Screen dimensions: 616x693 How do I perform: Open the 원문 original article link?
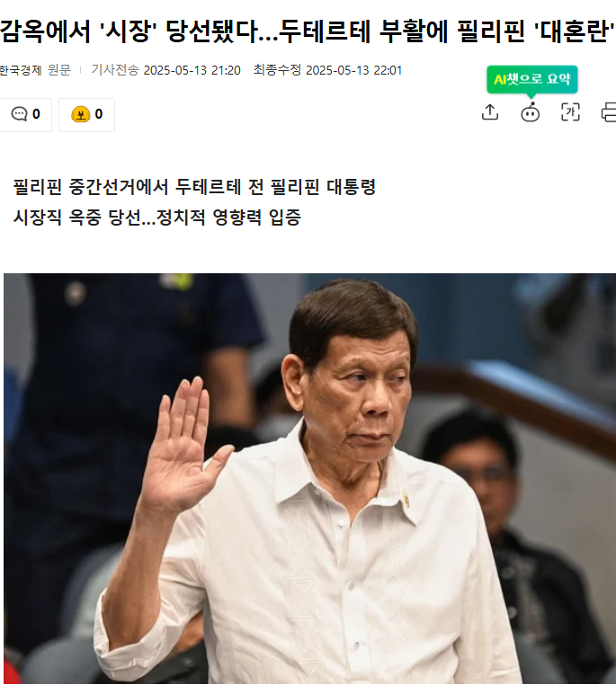59,70
